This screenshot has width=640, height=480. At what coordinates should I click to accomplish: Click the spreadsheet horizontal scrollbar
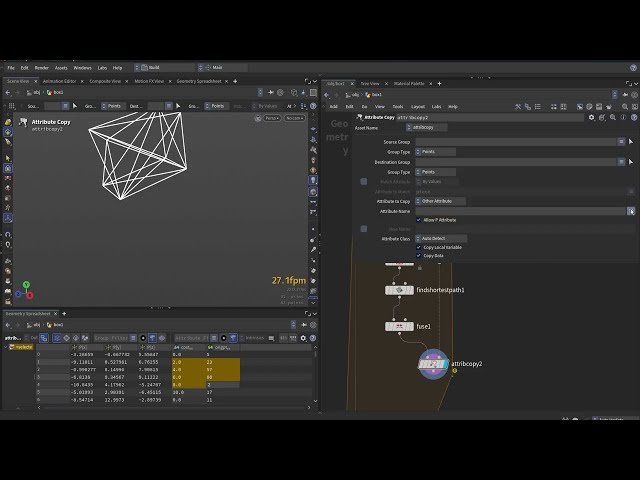pos(173,407)
